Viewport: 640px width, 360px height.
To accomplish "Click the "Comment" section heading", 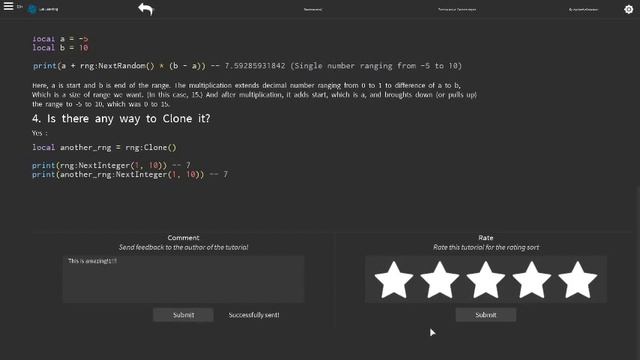I will 183,238.
